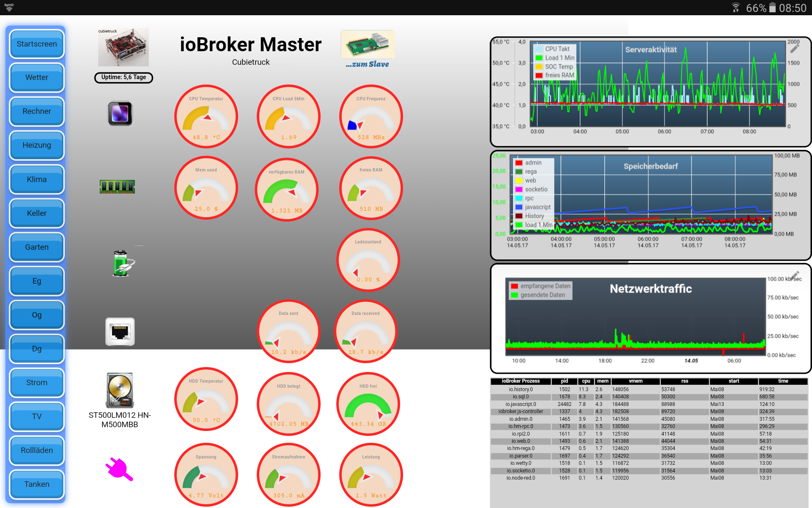
Task: Toggle empfangene Daten legend entry
Action: click(541, 286)
